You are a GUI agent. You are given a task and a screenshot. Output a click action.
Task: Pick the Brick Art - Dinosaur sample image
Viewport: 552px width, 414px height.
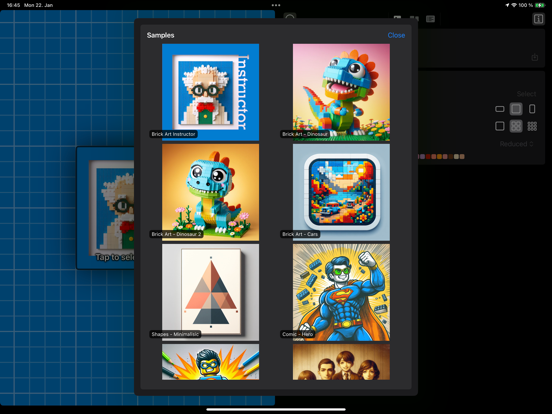coord(341,92)
